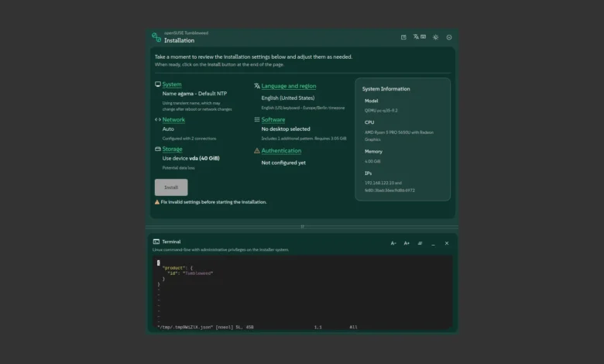Screen dimensions: 604x364
Task: Click the splitter handle above Terminal panel
Action: (302, 226)
